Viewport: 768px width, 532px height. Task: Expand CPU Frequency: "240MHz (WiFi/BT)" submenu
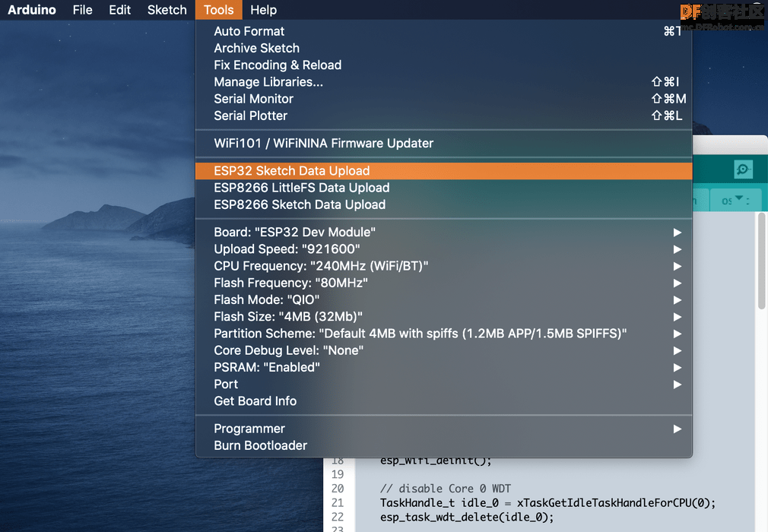click(444, 266)
